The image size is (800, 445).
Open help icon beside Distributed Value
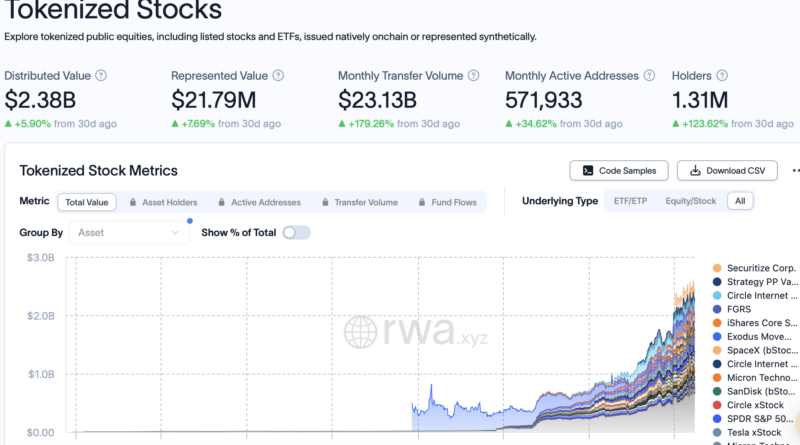[101, 76]
